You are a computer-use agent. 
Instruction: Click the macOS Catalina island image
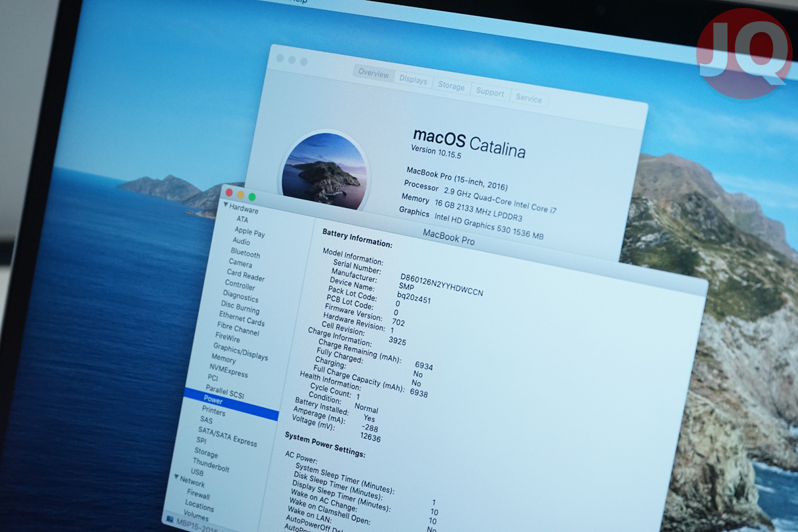click(x=323, y=168)
